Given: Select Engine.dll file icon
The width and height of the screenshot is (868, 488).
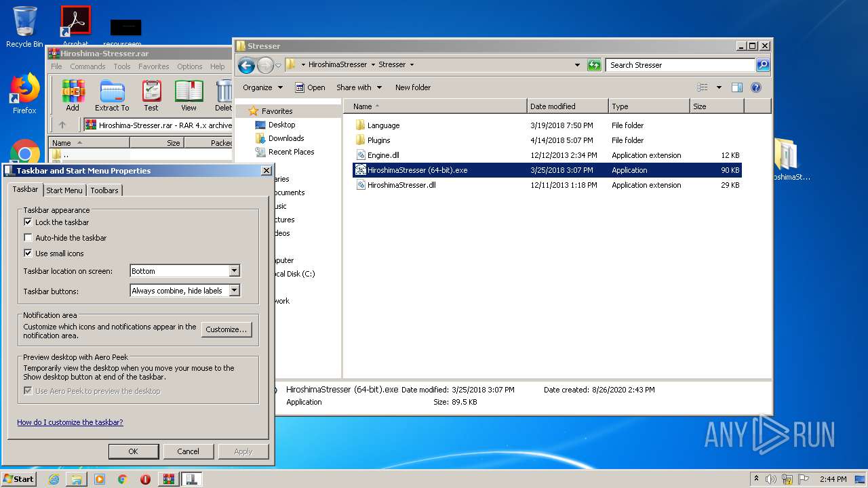Looking at the screenshot, I should tap(361, 155).
